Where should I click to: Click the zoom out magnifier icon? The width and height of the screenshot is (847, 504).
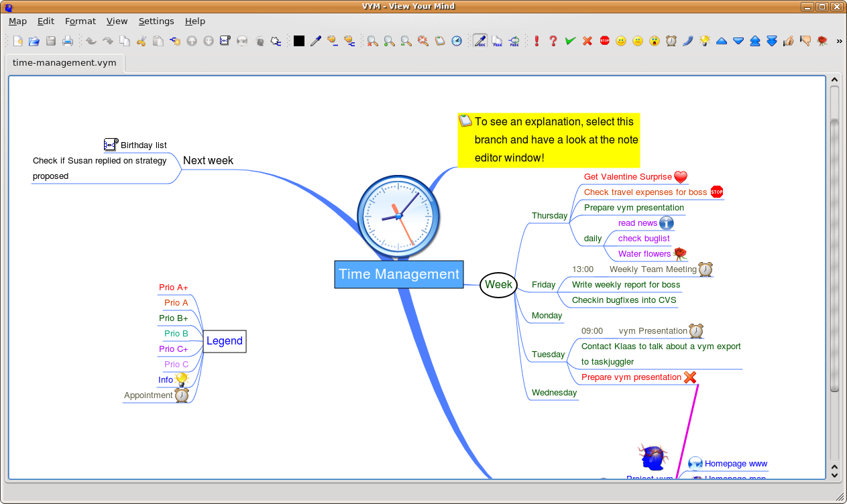coord(406,41)
